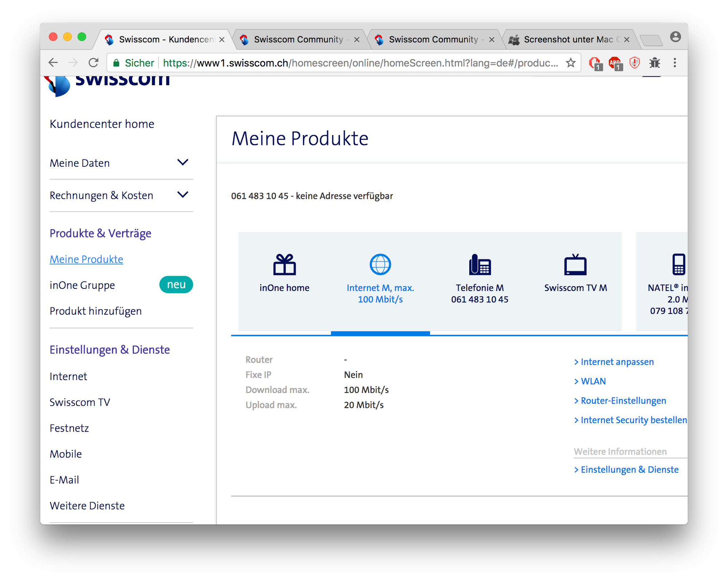This screenshot has height=582, width=728.
Task: Click '20 Mbit/s' upload value
Action: click(364, 405)
